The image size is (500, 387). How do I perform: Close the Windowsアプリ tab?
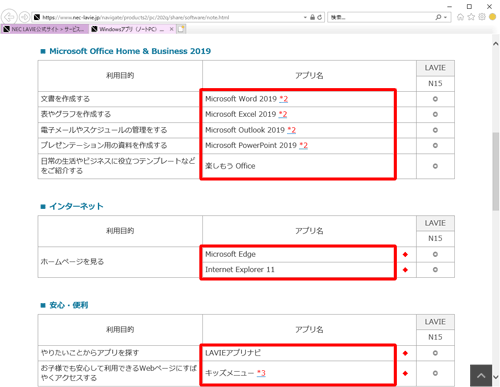click(x=171, y=29)
